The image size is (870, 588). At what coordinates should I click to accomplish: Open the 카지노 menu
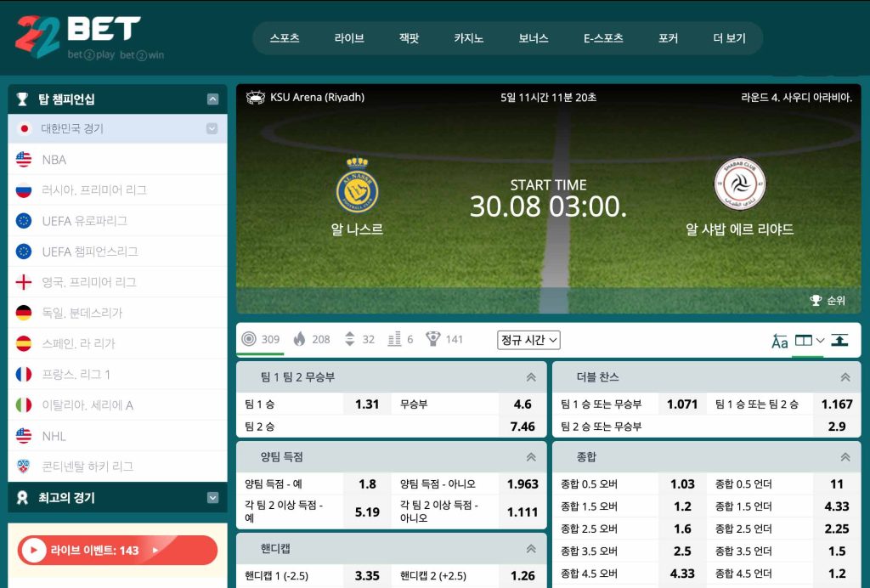[469, 38]
